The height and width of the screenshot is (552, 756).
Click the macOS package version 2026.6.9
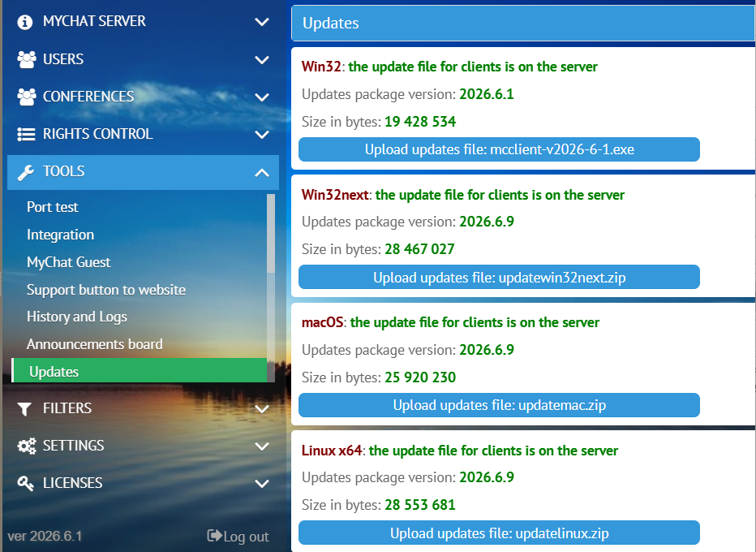pos(487,350)
